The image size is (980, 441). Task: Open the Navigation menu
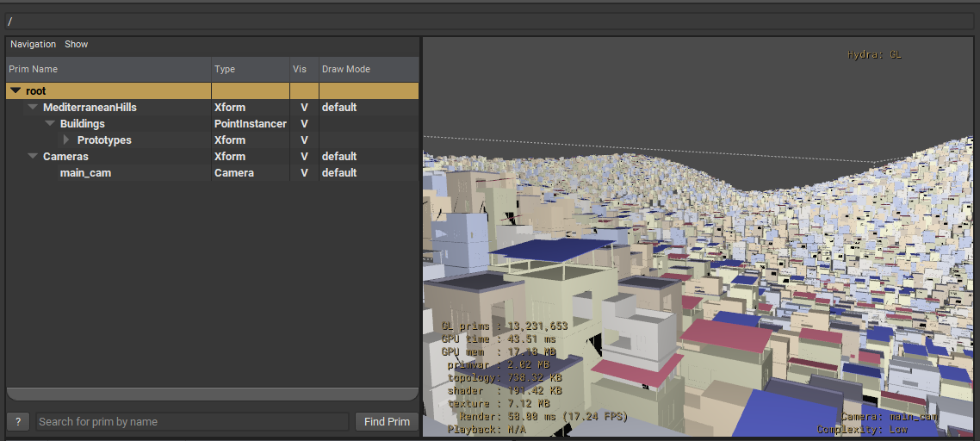pos(33,44)
